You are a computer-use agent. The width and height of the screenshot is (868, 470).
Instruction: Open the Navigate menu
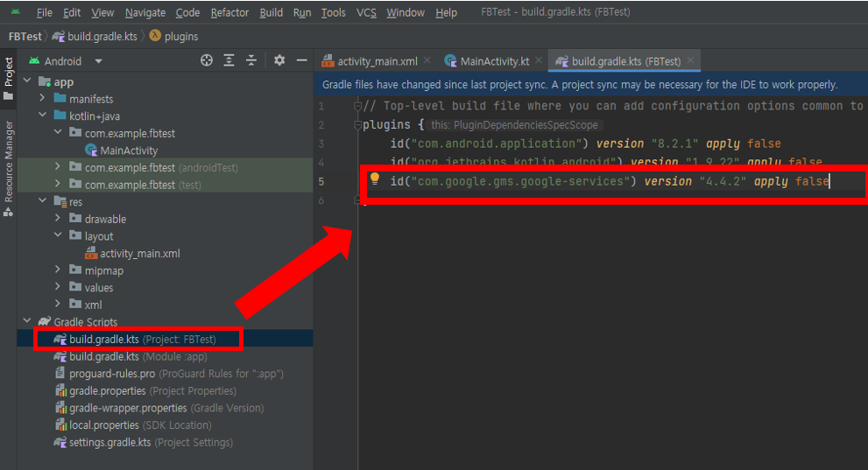[145, 12]
